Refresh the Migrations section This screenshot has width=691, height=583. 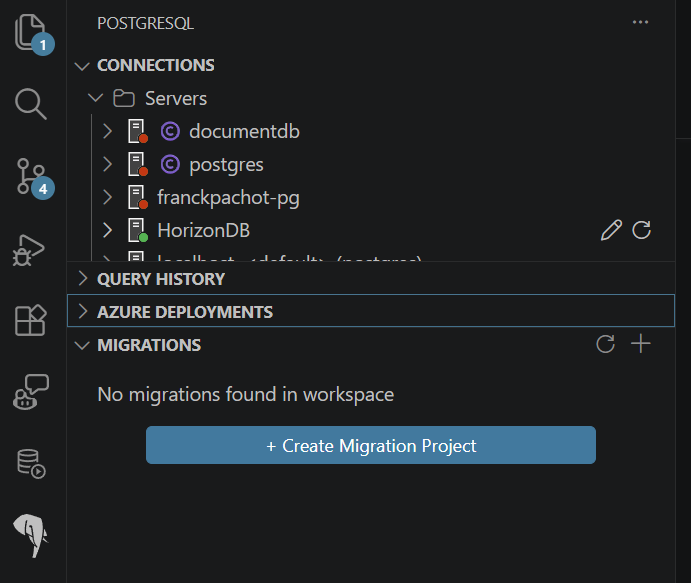click(606, 344)
